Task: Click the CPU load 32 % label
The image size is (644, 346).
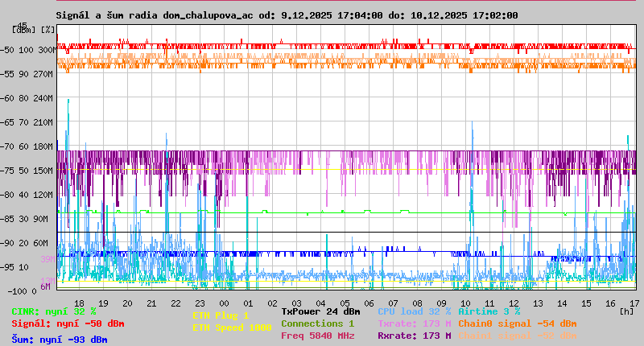Action: [x=414, y=311]
